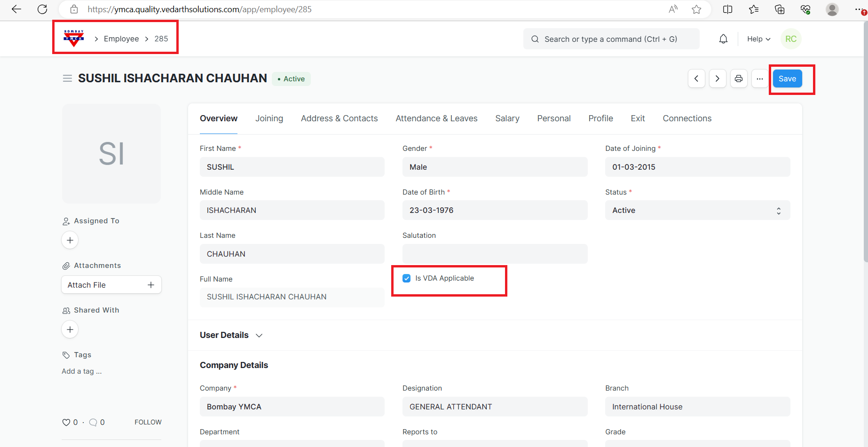Open the Attendance & Leaves tab
This screenshot has width=868, height=447.
tap(436, 118)
